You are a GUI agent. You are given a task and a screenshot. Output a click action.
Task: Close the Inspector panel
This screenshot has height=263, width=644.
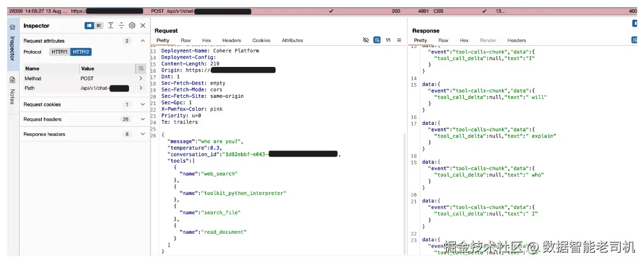click(143, 26)
